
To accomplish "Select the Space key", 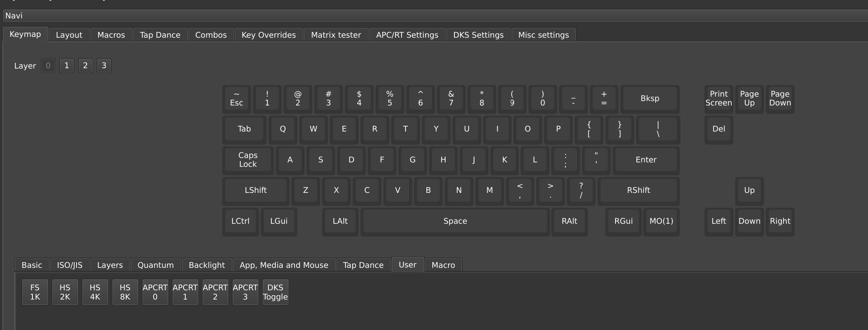I will click(455, 221).
